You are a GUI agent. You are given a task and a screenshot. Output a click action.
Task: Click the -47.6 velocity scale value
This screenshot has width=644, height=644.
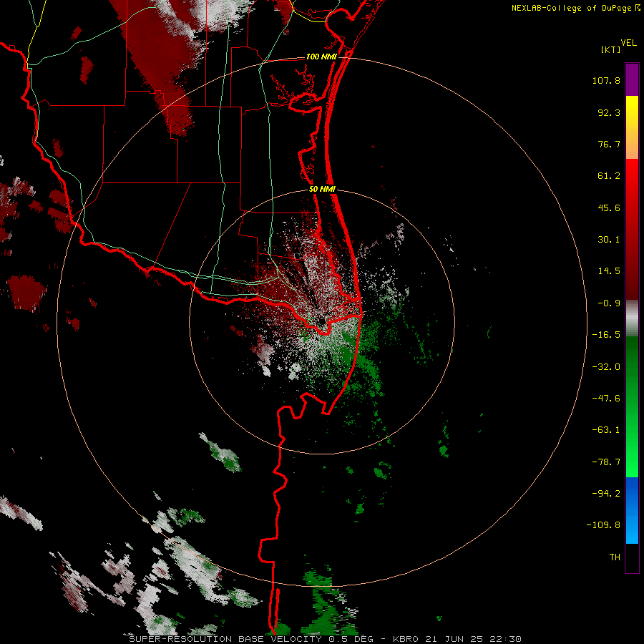(x=606, y=399)
